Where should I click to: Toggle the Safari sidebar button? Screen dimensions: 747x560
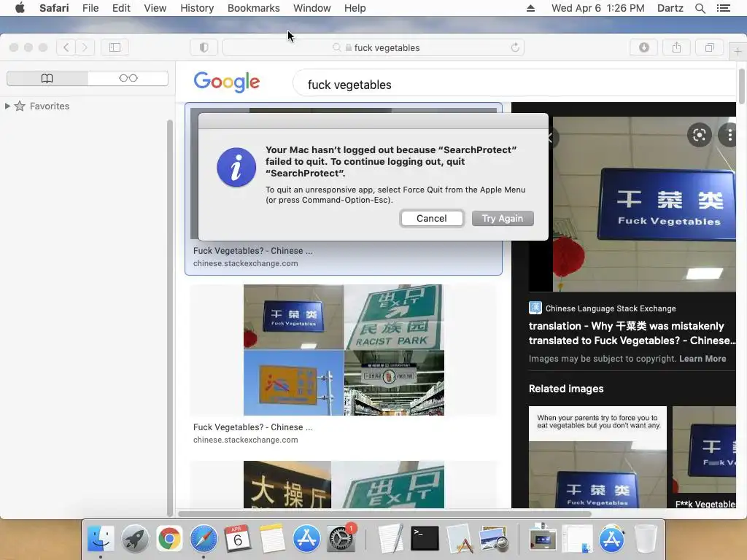[x=115, y=47]
